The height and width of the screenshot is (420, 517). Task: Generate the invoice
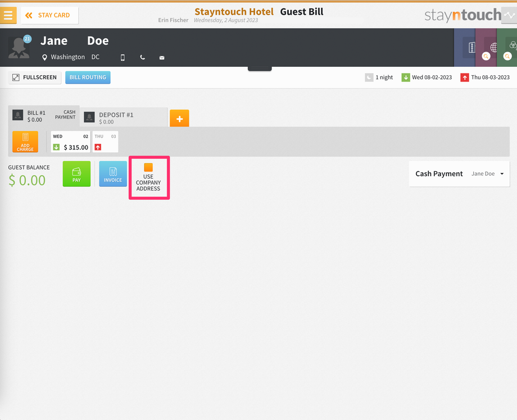click(113, 174)
